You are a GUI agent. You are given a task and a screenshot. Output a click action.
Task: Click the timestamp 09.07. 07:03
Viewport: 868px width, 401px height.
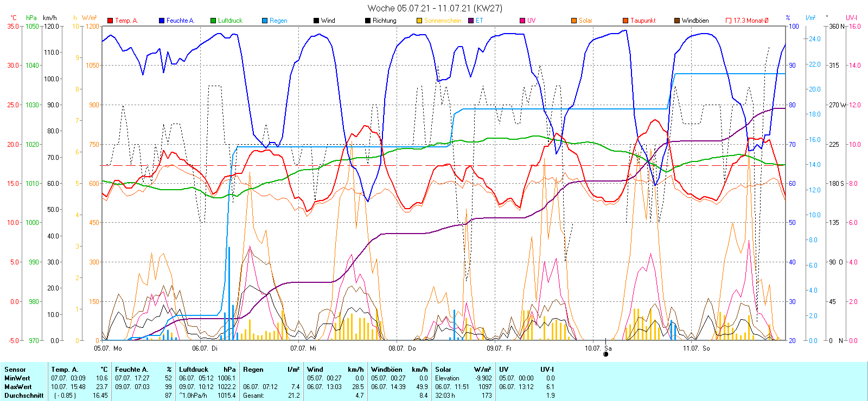[x=132, y=387]
